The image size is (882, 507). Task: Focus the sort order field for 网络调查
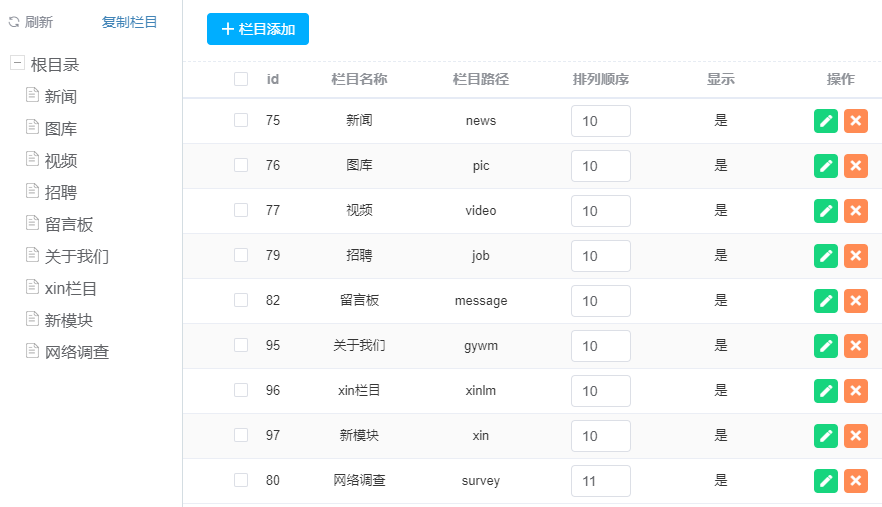pos(600,481)
